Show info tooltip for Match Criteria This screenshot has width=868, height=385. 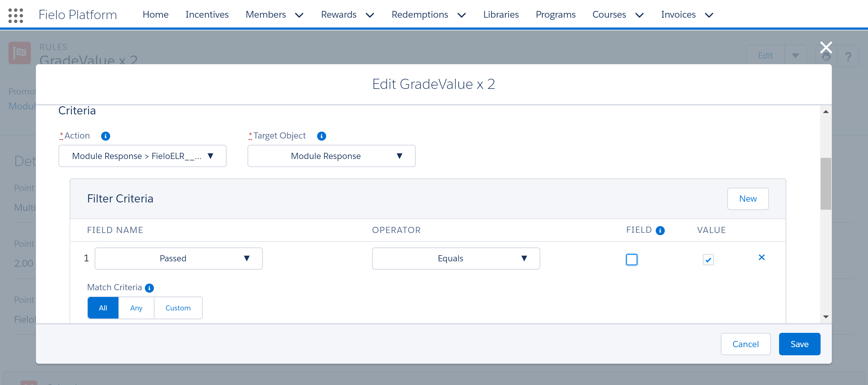149,288
